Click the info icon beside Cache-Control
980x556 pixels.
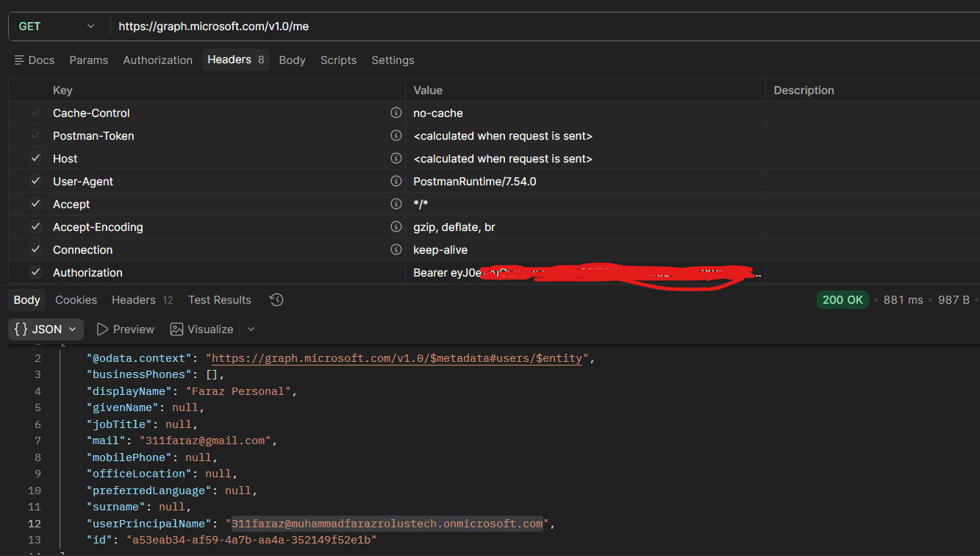click(x=396, y=113)
